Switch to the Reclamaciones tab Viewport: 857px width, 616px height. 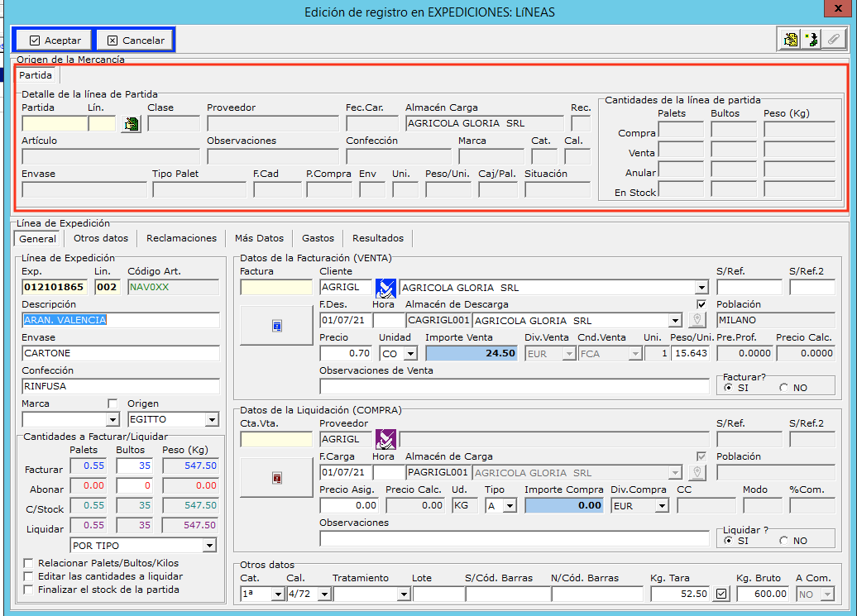point(181,238)
